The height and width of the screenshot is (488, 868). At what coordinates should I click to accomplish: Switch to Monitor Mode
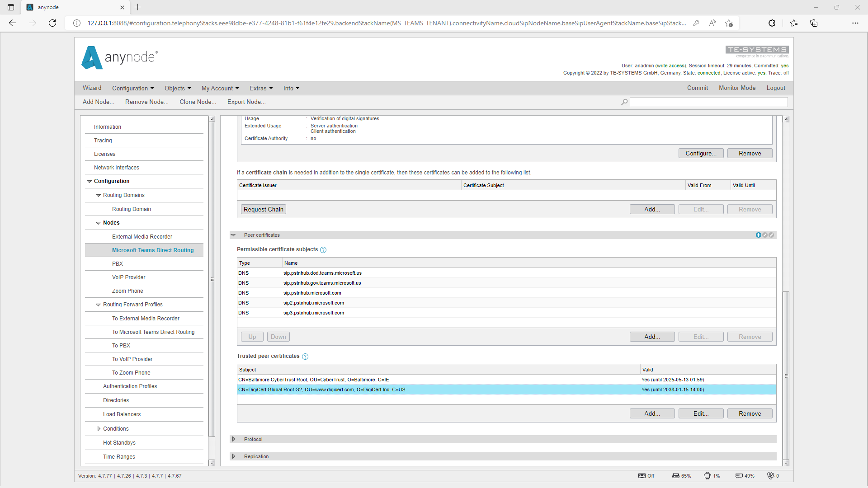click(x=737, y=88)
